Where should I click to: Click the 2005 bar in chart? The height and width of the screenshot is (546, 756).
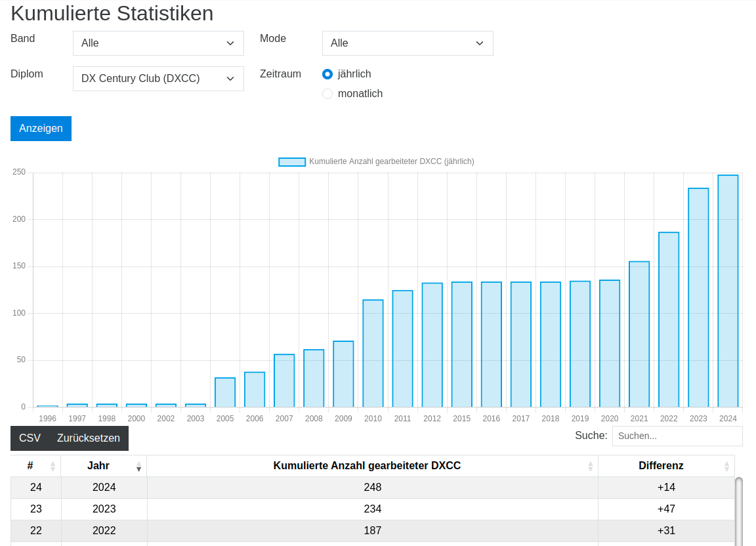coord(225,392)
